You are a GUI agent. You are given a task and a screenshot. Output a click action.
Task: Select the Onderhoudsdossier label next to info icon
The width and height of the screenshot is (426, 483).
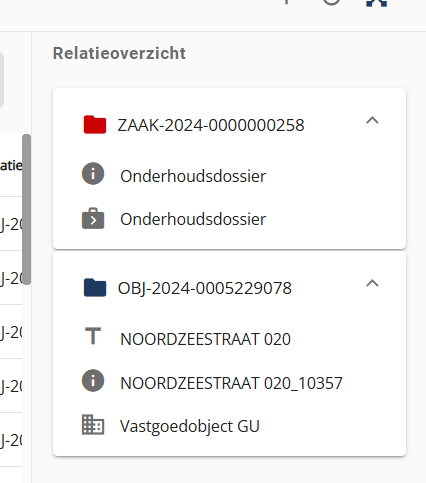(x=193, y=176)
